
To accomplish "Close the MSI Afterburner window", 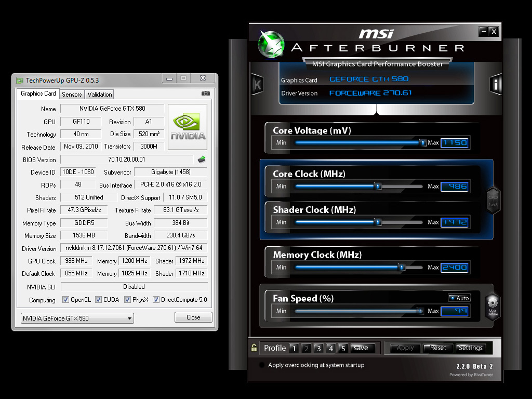I will click(x=494, y=31).
